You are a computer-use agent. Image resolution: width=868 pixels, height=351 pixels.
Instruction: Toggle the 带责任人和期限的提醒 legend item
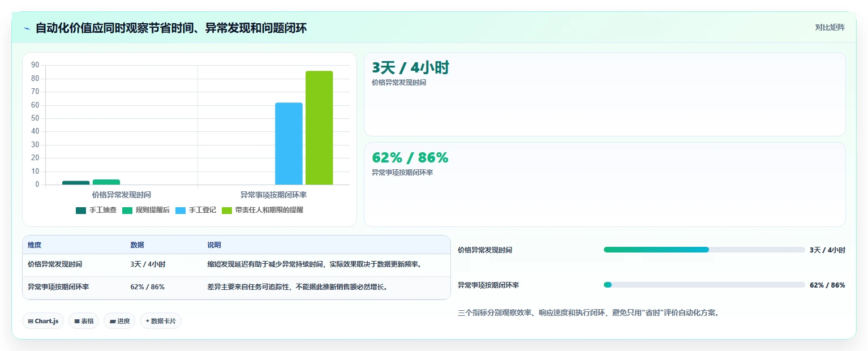click(263, 210)
